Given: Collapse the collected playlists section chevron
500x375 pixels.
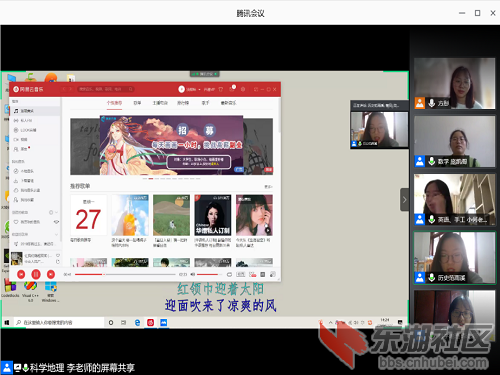Looking at the screenshot, I should [x=56, y=234].
